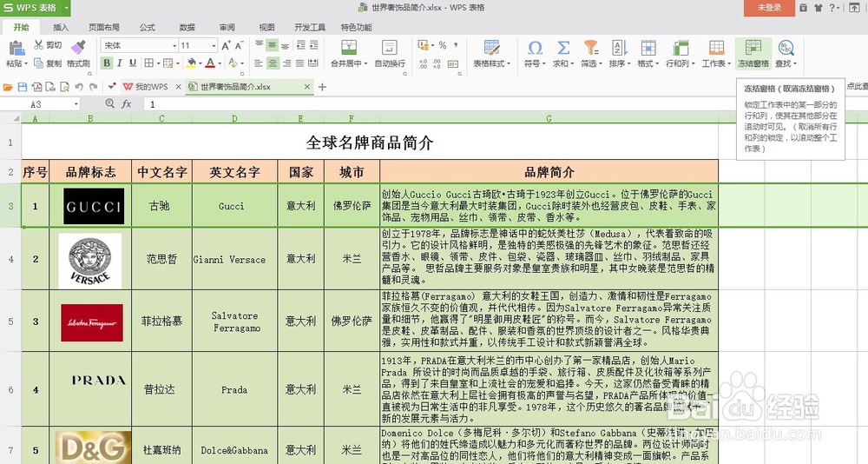Click the decrease indent icon
Viewport: 868px width, 464px height.
300,45
